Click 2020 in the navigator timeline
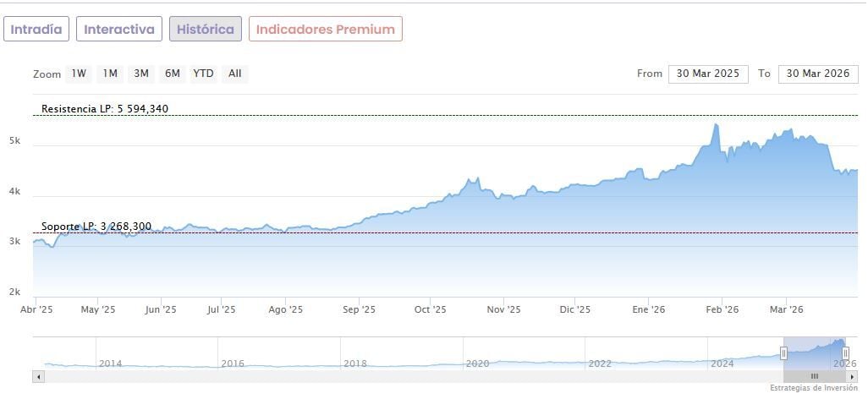This screenshot has width=868, height=399. click(477, 363)
